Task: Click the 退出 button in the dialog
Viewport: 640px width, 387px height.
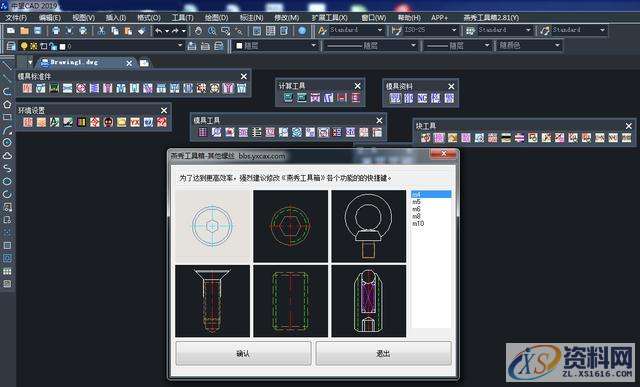Action: click(383, 354)
